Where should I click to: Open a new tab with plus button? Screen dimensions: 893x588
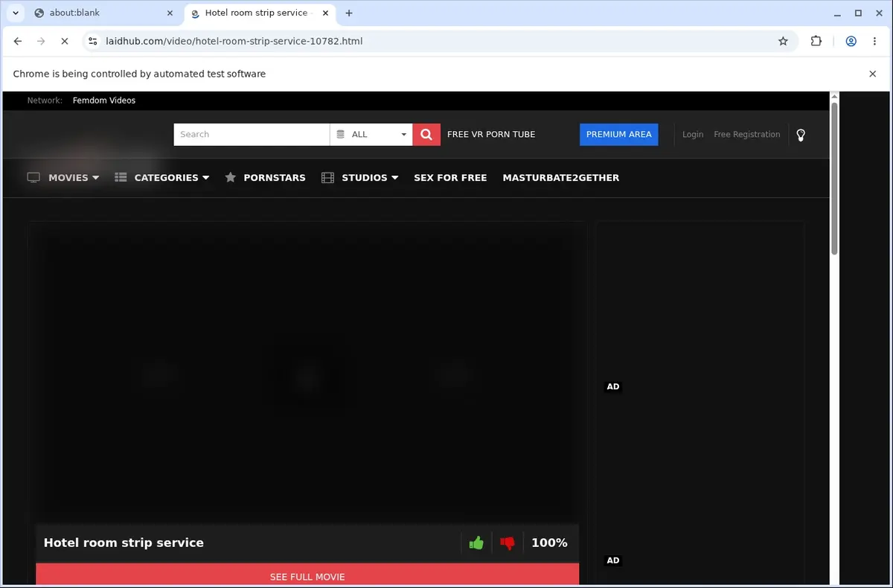click(x=349, y=13)
